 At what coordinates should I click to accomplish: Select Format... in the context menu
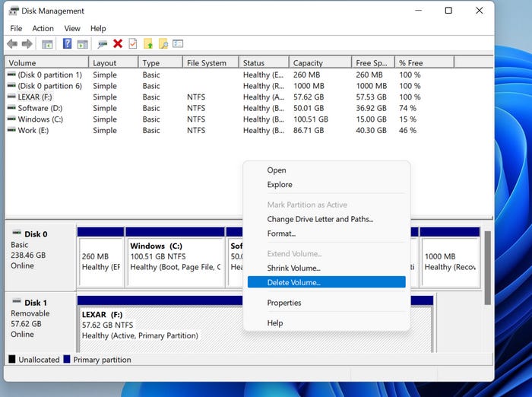pyautogui.click(x=326, y=233)
